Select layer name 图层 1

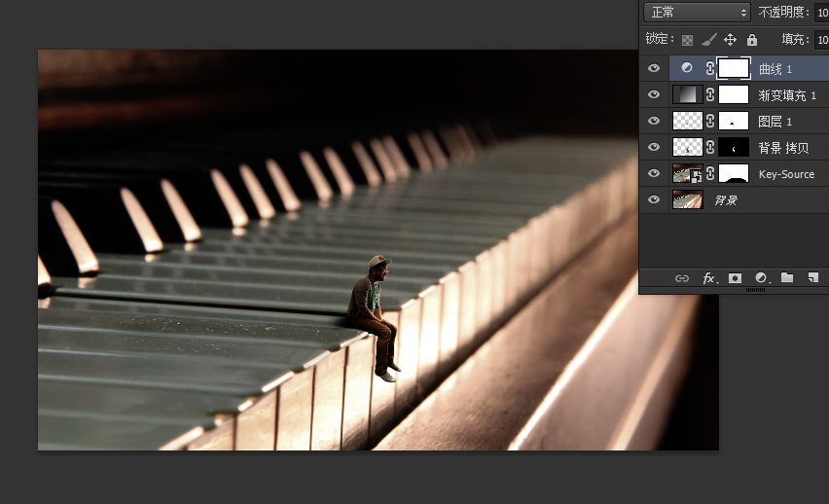(775, 122)
